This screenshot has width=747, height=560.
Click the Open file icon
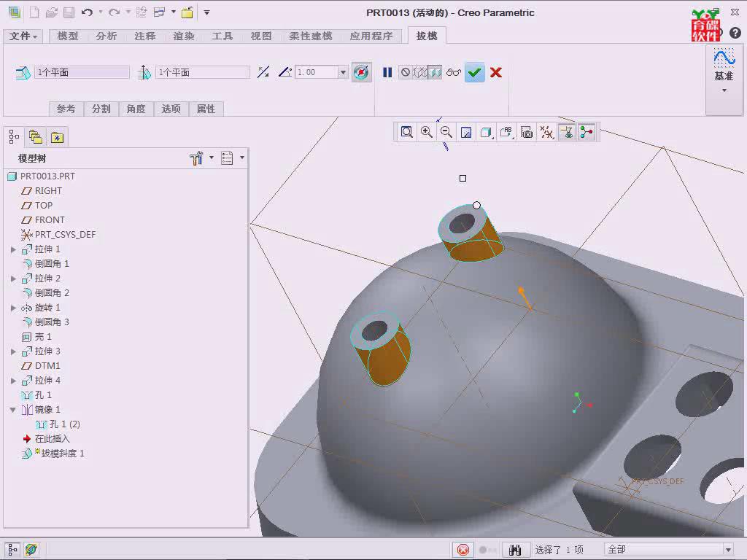pyautogui.click(x=52, y=12)
